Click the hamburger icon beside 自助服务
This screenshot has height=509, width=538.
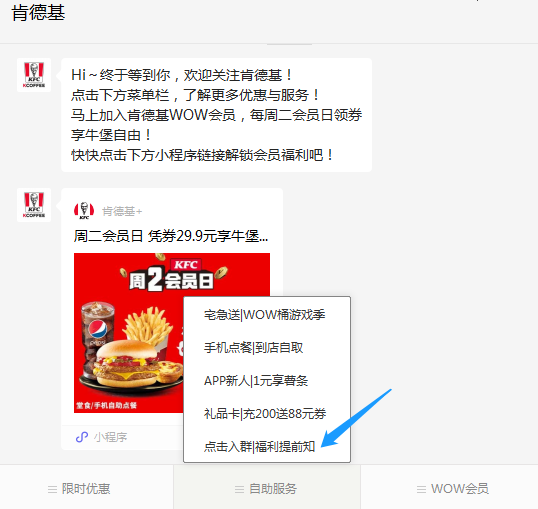[x=239, y=489]
